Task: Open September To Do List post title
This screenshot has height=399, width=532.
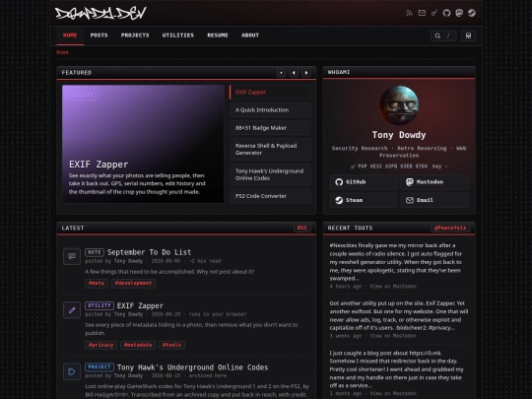Action: tap(150, 252)
